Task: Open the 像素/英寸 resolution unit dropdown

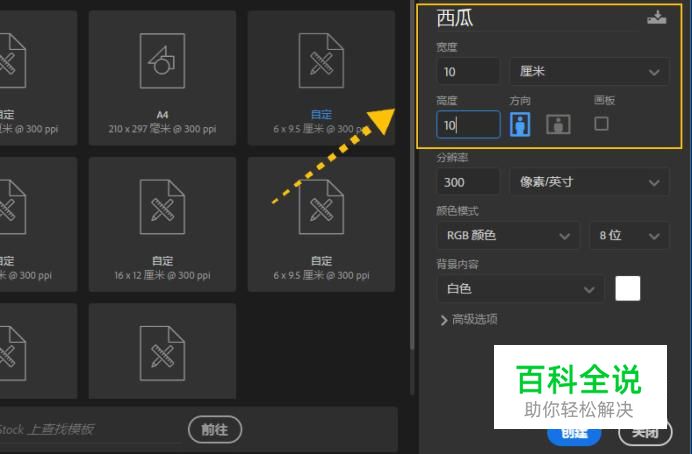Action: 589,182
